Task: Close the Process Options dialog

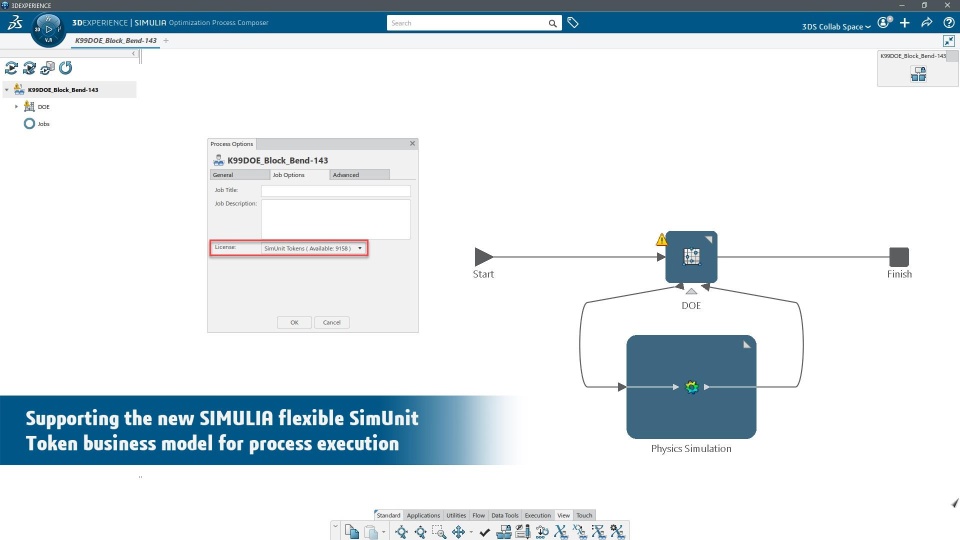Action: coord(412,144)
